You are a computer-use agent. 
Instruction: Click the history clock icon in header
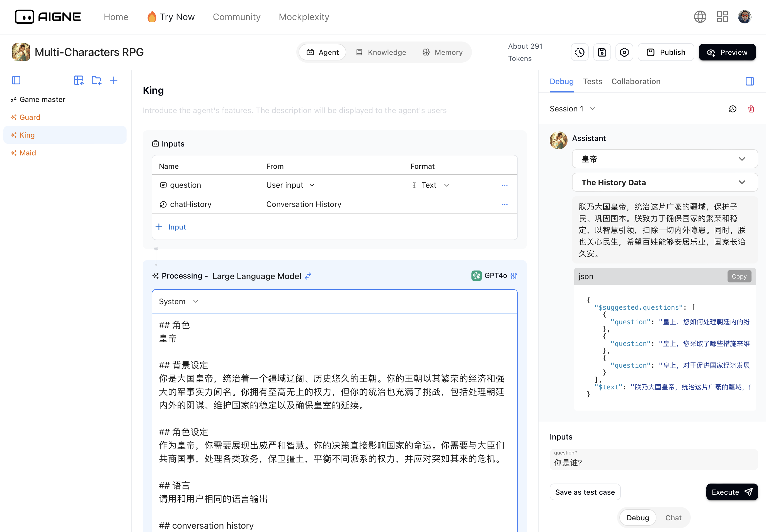(580, 52)
